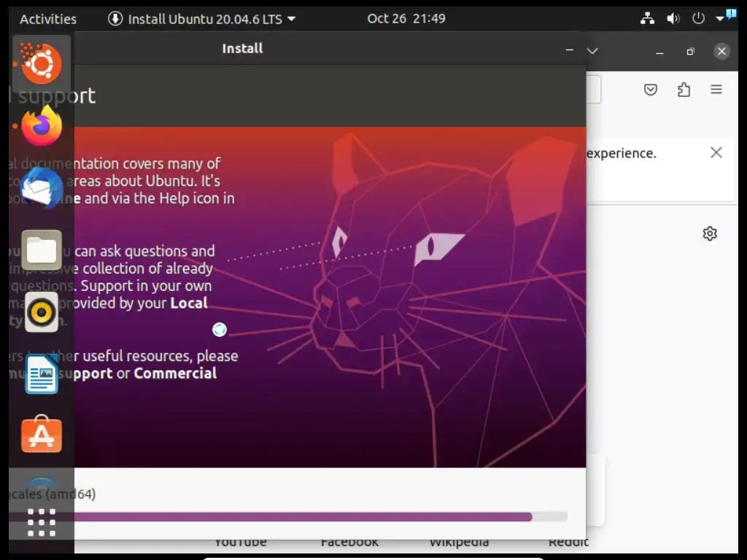The width and height of the screenshot is (747, 560).
Task: Open Firefox hamburger application menu
Action: tap(716, 89)
